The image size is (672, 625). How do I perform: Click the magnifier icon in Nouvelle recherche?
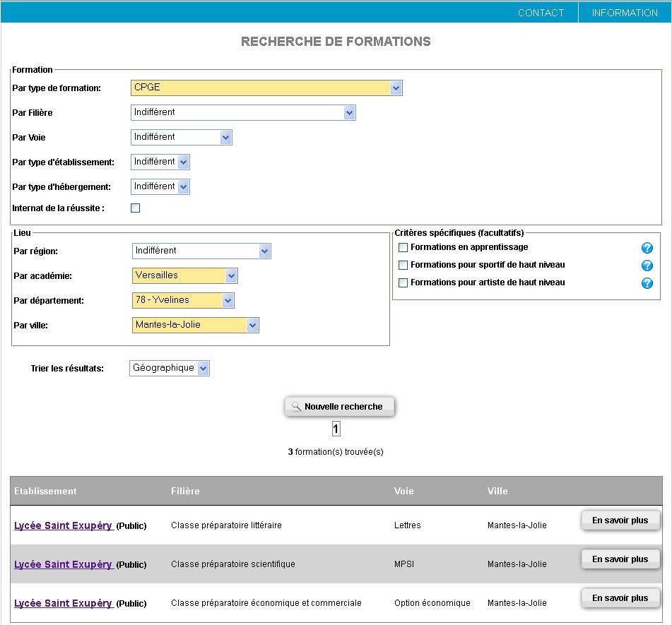click(296, 407)
